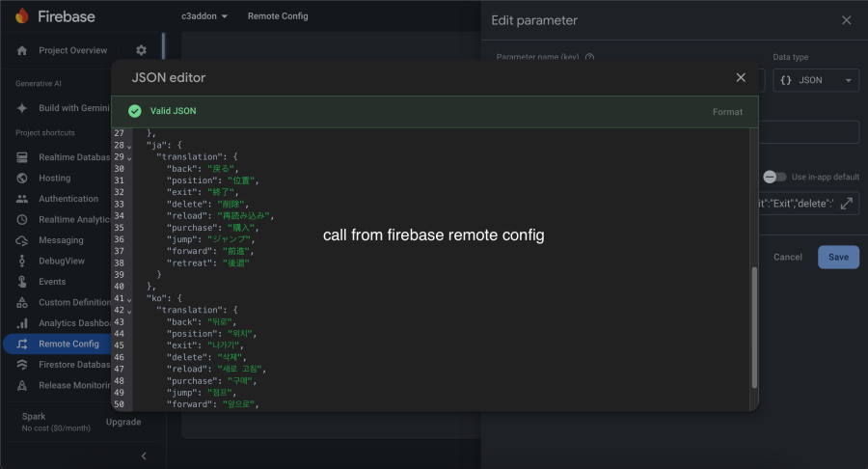Open the c3addon project dropdown
The height and width of the screenshot is (469, 868).
click(x=204, y=16)
